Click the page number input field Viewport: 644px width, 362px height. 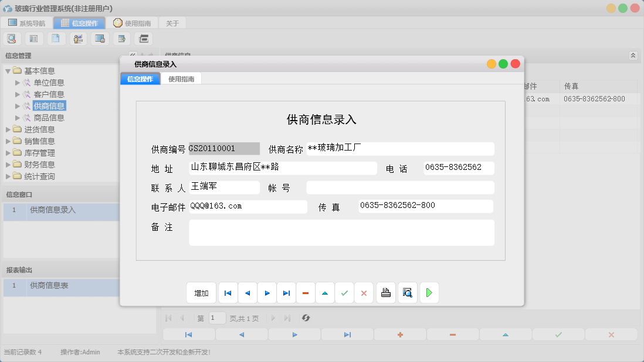(217, 317)
